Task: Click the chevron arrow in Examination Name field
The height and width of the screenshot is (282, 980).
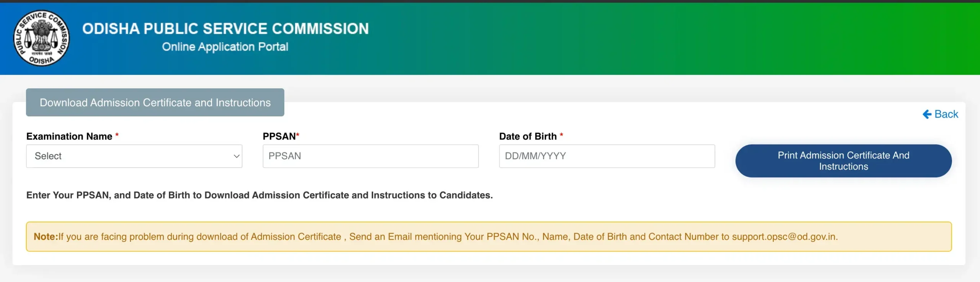Action: click(x=236, y=156)
